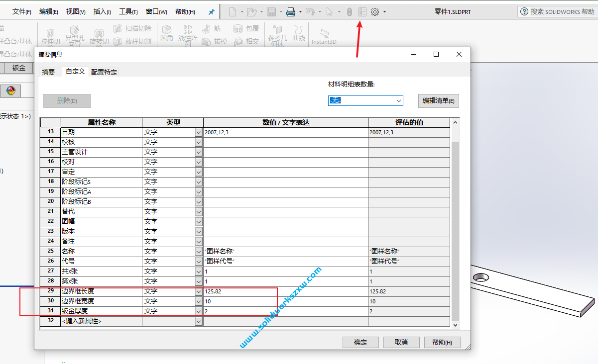Click the 确定 button to confirm
Image resolution: width=598 pixels, height=364 pixels.
pyautogui.click(x=360, y=342)
